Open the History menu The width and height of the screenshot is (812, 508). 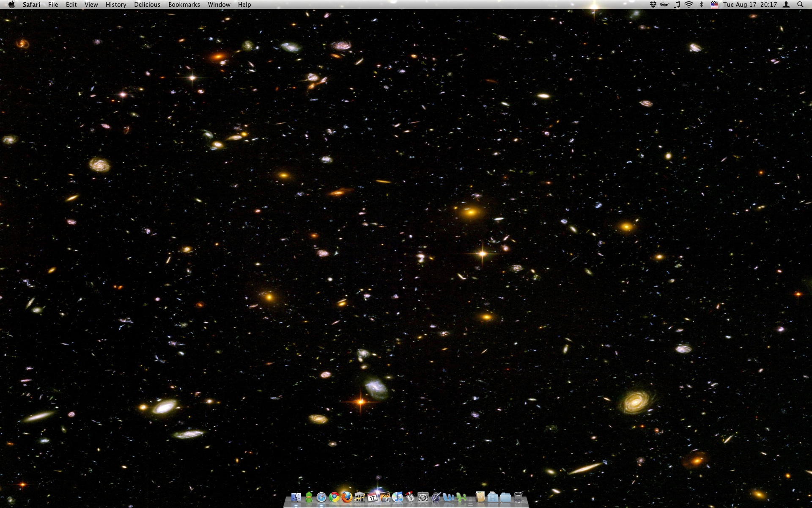pos(116,5)
